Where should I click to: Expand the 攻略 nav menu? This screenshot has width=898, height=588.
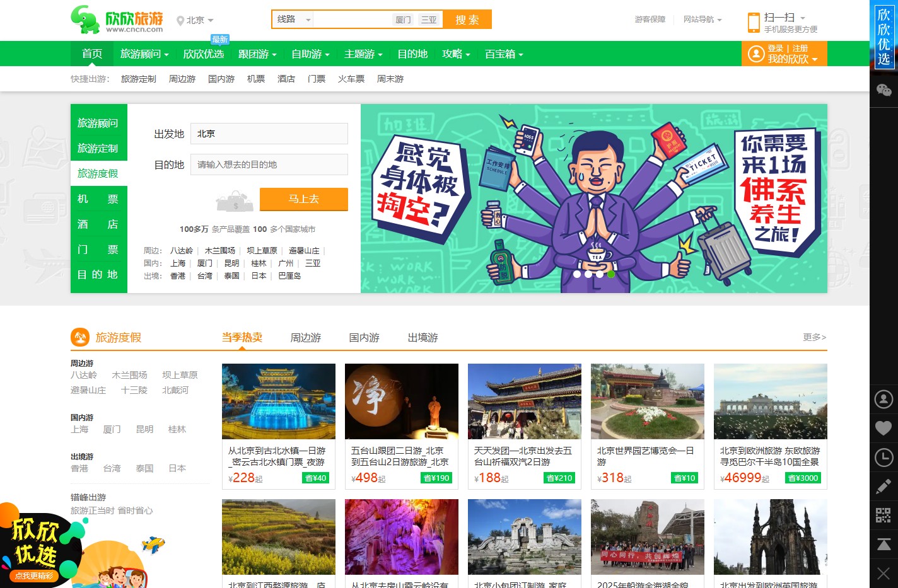tap(456, 54)
